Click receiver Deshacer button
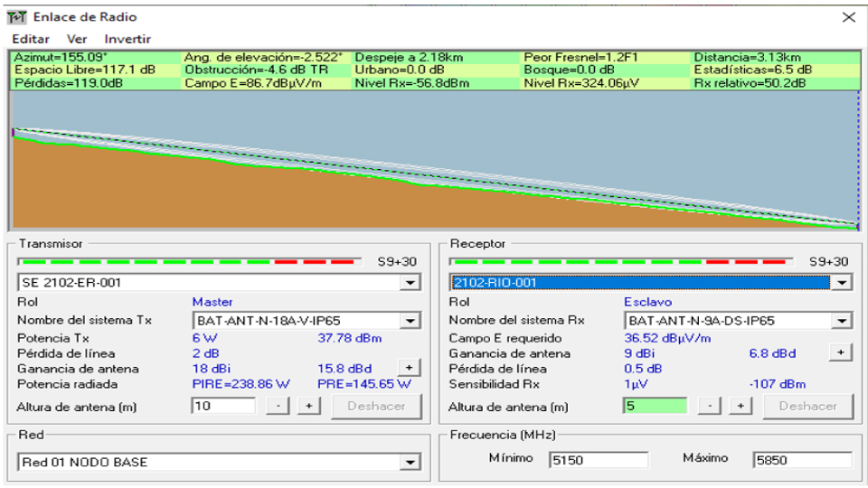Image resolution: width=868 pixels, height=488 pixels. tap(807, 406)
